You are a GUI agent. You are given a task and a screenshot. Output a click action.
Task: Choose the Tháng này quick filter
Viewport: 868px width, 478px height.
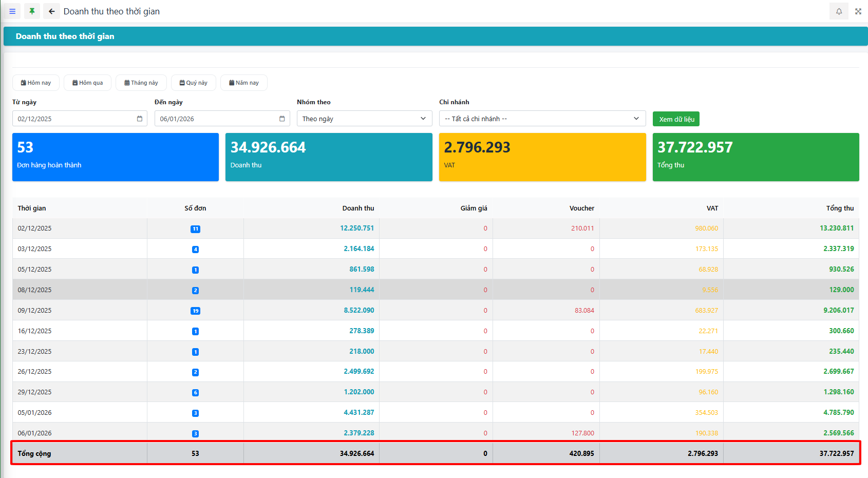click(141, 83)
